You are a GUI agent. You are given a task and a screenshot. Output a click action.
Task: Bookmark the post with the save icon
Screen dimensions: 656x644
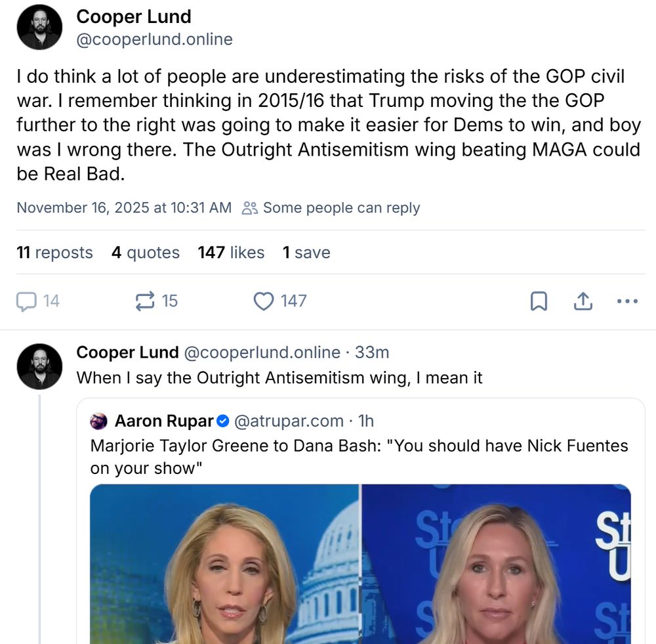coord(539,301)
